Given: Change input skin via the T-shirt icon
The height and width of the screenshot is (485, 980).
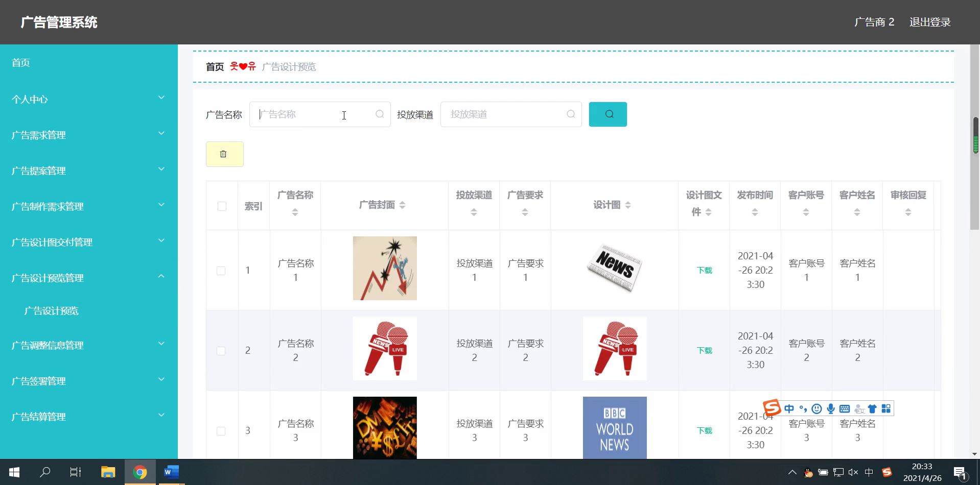Looking at the screenshot, I should (x=872, y=408).
